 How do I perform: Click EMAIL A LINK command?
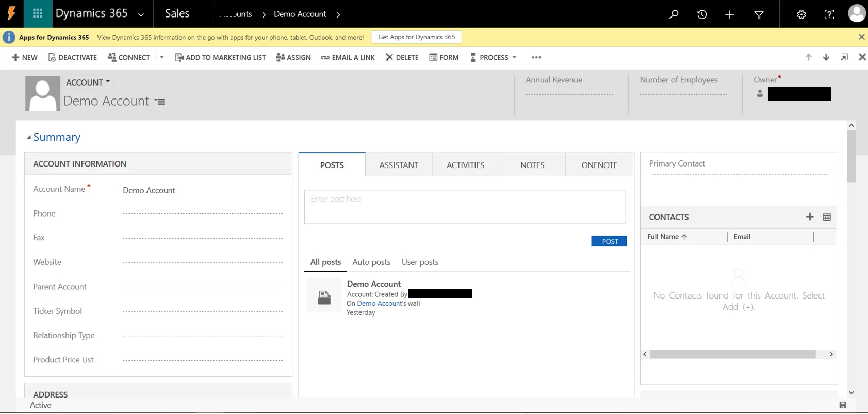[x=348, y=57]
